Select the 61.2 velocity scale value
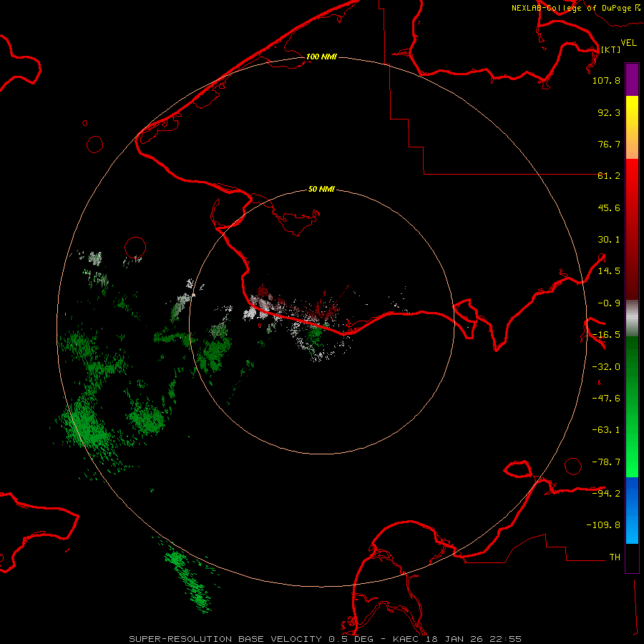This screenshot has width=644, height=644. point(609,176)
